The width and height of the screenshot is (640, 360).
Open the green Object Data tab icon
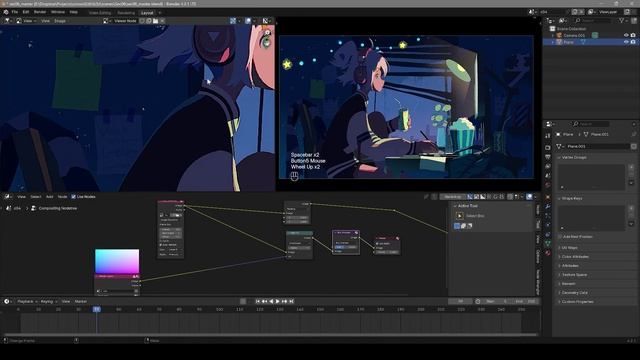(548, 244)
